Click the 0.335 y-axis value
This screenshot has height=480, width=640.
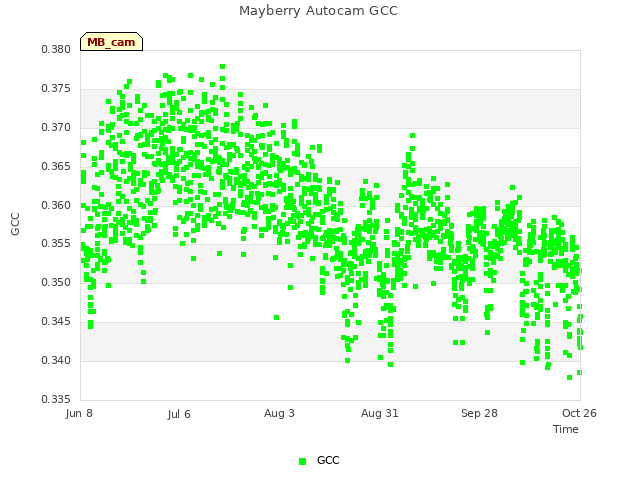coord(56,399)
